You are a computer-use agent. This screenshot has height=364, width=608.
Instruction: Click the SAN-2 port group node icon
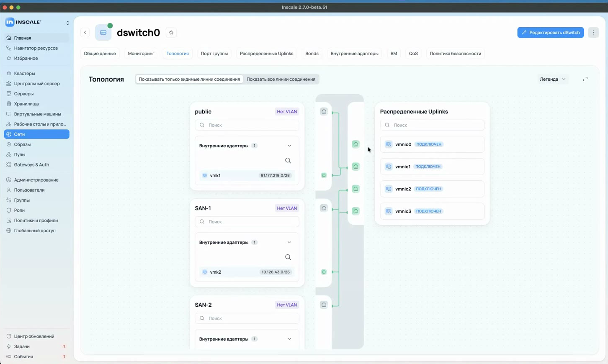[324, 305]
